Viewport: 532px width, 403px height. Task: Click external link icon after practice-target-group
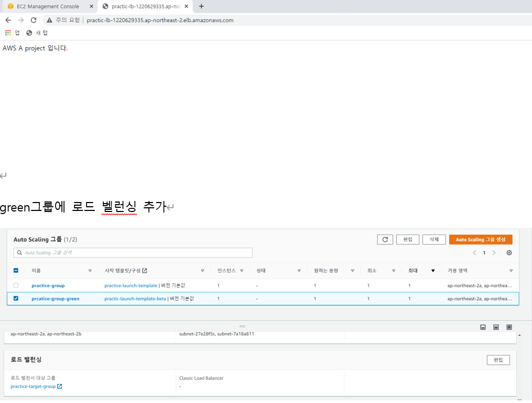[60, 386]
